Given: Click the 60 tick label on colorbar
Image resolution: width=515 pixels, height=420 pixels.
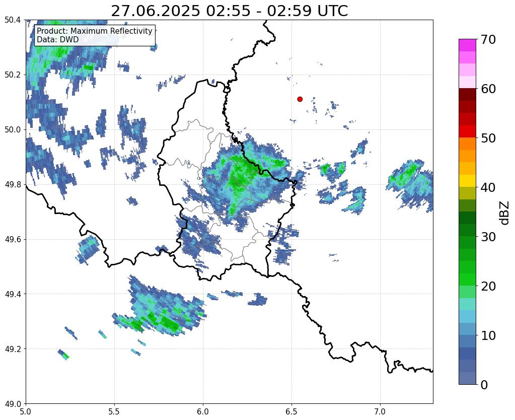Looking at the screenshot, I should (488, 89).
